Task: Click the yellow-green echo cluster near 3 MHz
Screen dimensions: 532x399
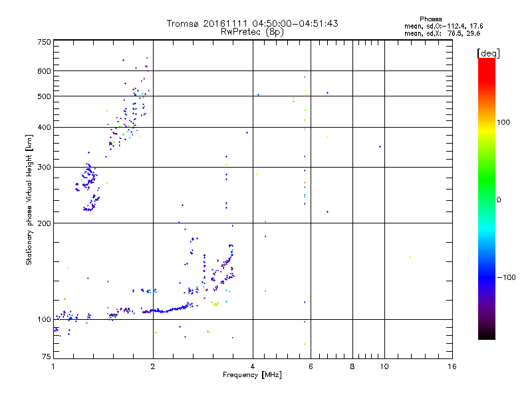Action: 215,304
